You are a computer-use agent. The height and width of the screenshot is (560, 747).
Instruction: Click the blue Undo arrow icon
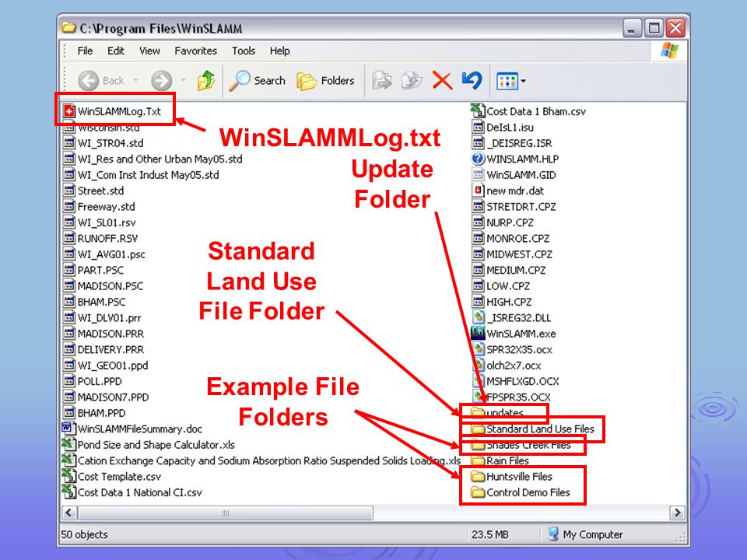(472, 80)
